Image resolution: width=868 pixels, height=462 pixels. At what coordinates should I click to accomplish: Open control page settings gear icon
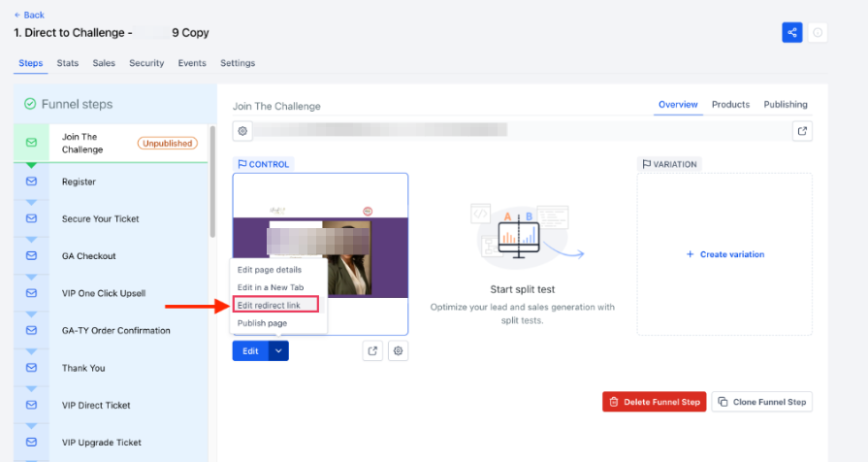[398, 350]
